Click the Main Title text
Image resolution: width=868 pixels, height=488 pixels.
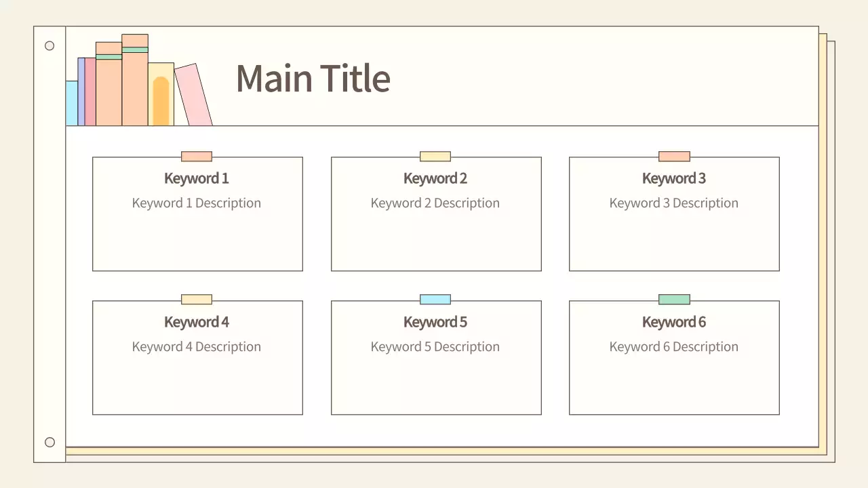click(x=313, y=78)
